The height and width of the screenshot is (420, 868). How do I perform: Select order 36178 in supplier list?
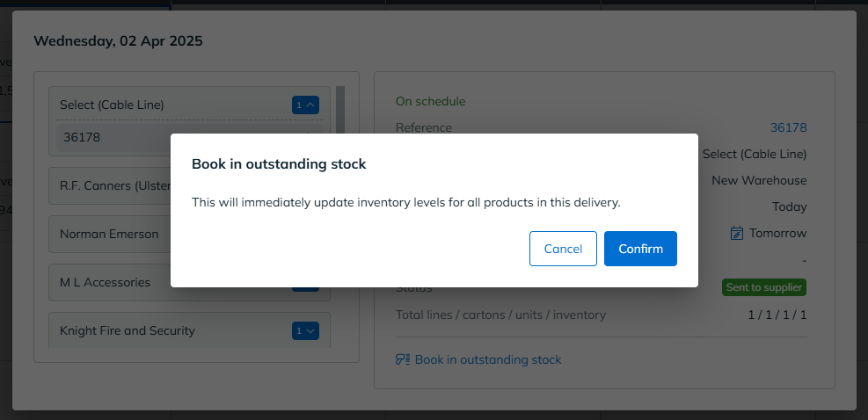(x=189, y=137)
